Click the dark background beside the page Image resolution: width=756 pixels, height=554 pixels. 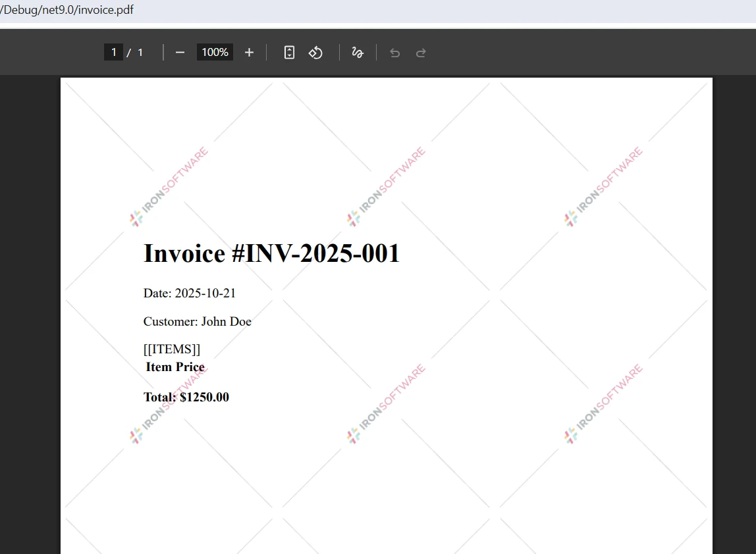[30, 296]
